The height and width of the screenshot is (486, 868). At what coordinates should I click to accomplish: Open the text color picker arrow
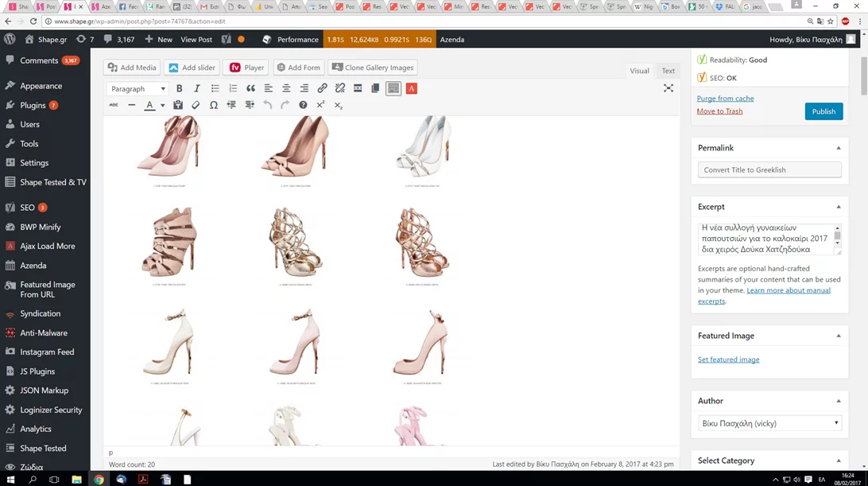(x=162, y=105)
